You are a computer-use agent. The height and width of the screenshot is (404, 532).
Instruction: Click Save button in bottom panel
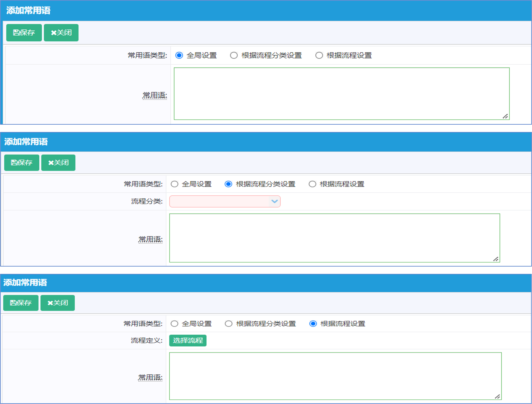point(21,303)
